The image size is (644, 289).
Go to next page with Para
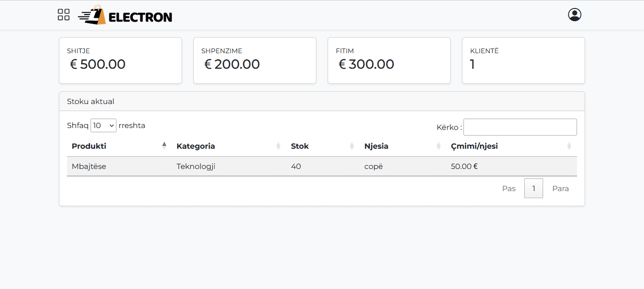(560, 189)
